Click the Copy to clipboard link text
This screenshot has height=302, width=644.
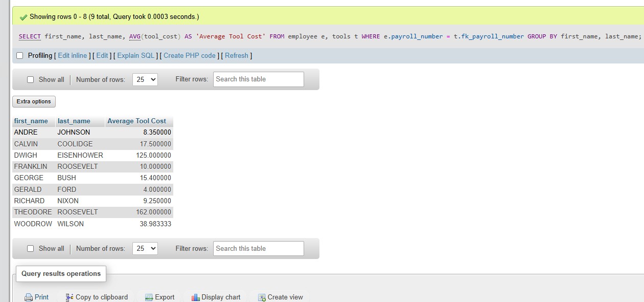pos(102,297)
